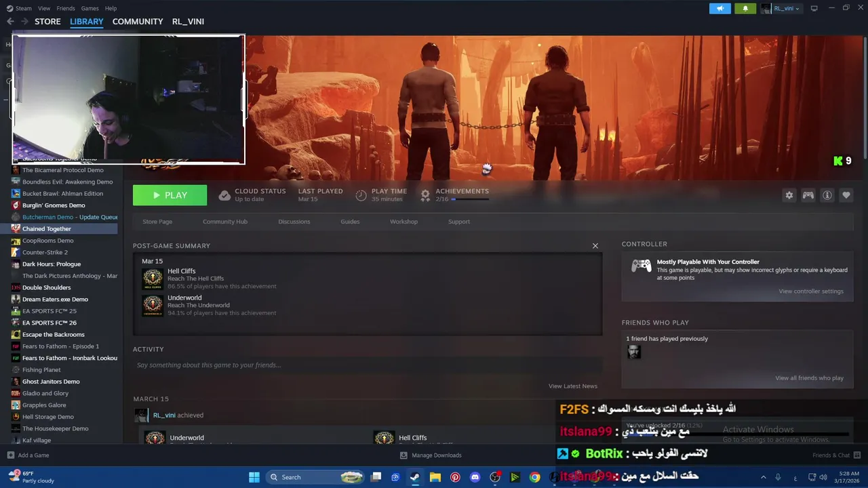This screenshot has width=868, height=488.
Task: Open the Games menu
Action: click(x=90, y=8)
